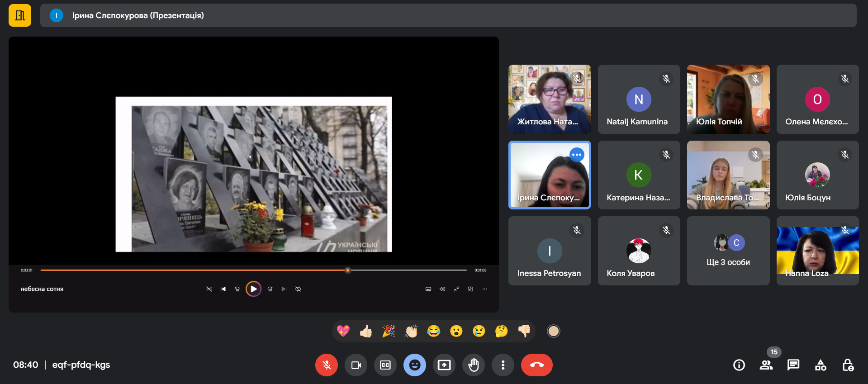The height and width of the screenshot is (384, 868).
Task: Raise hand in the meeting
Action: [474, 365]
